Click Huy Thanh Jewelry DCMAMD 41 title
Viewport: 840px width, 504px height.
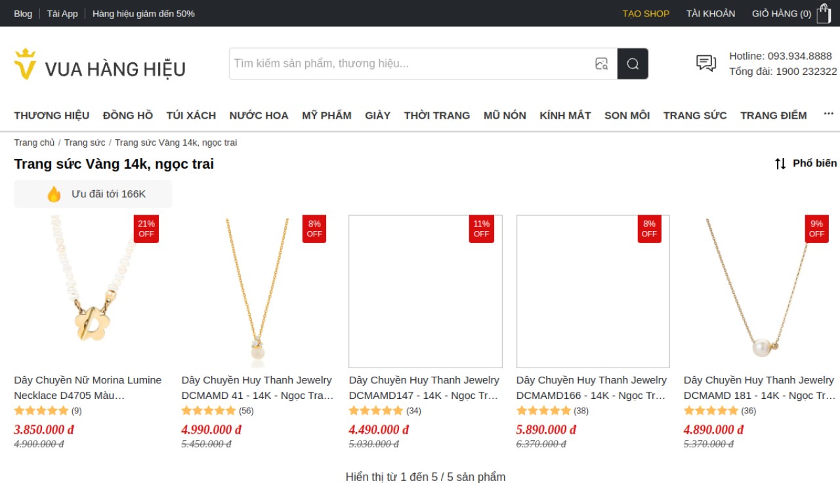pyautogui.click(x=257, y=387)
